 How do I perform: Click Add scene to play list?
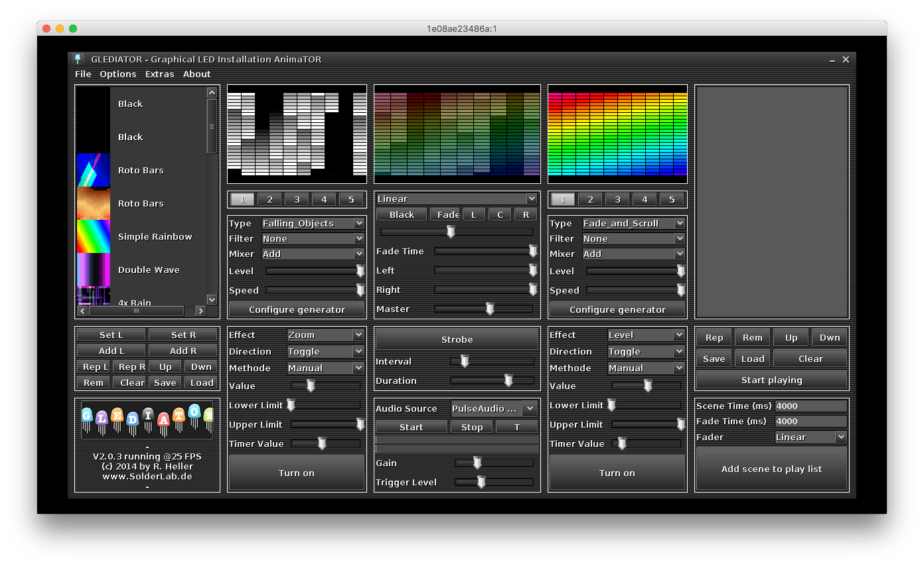(771, 469)
